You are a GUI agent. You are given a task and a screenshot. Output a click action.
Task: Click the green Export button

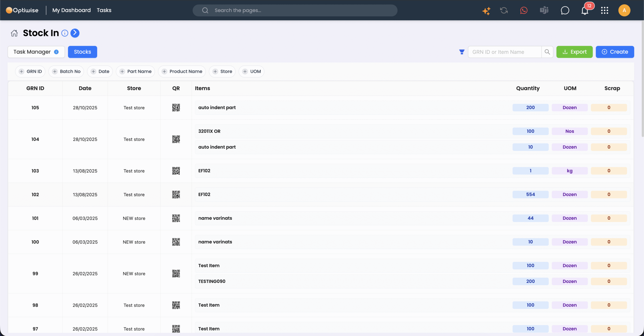[x=574, y=52]
